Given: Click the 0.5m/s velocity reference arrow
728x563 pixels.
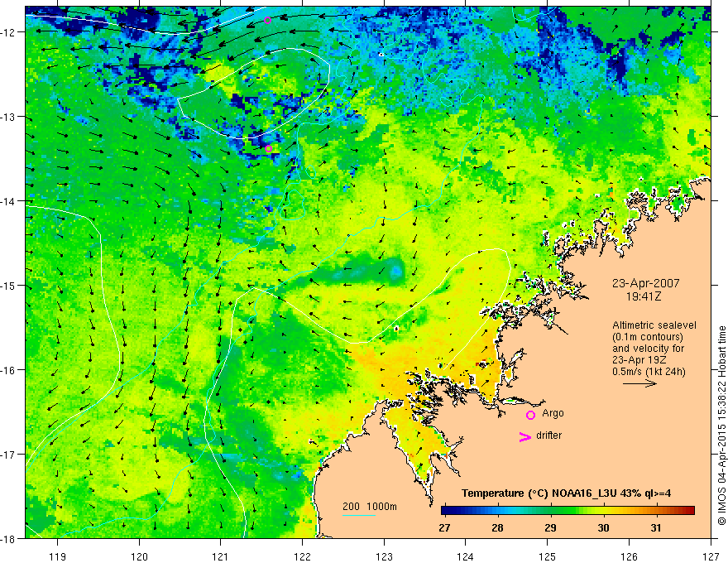Looking at the screenshot, I should 639,383.
